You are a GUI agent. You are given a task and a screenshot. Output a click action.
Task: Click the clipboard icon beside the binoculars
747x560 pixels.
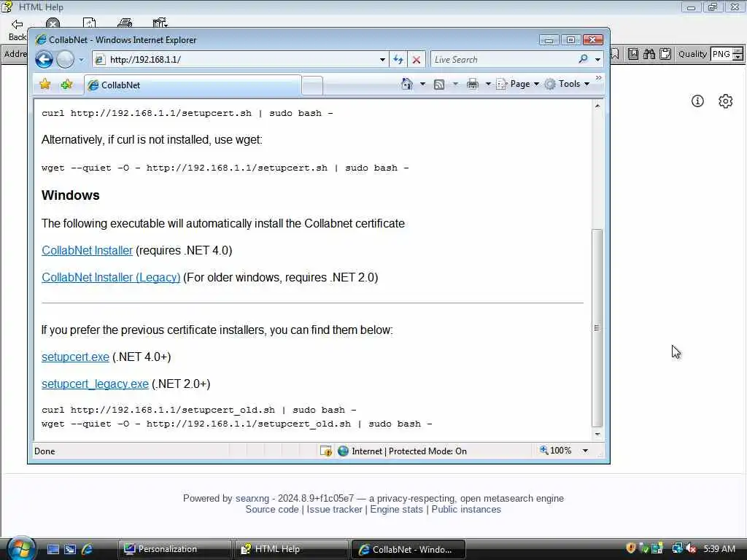pyautogui.click(x=665, y=54)
